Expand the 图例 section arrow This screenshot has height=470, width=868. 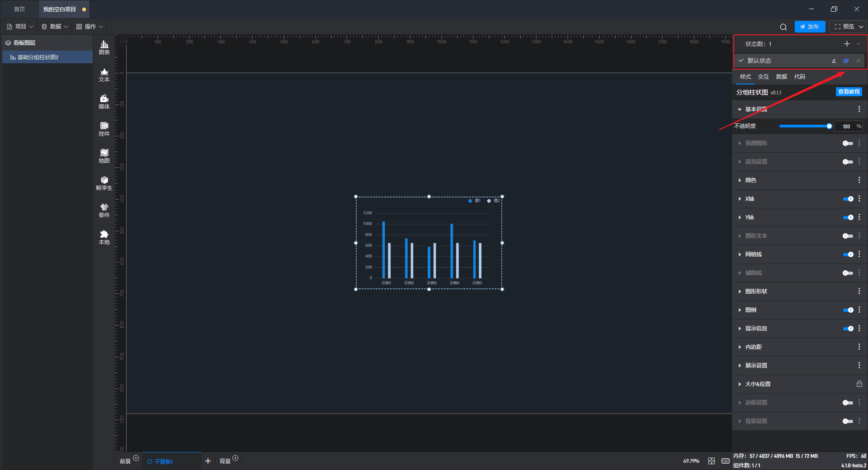[x=740, y=310]
